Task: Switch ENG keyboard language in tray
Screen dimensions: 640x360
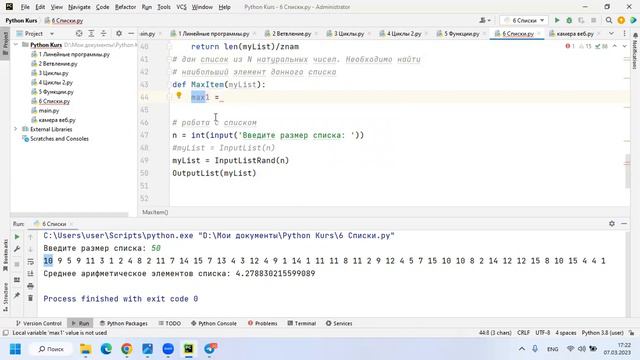Action: coord(552,349)
